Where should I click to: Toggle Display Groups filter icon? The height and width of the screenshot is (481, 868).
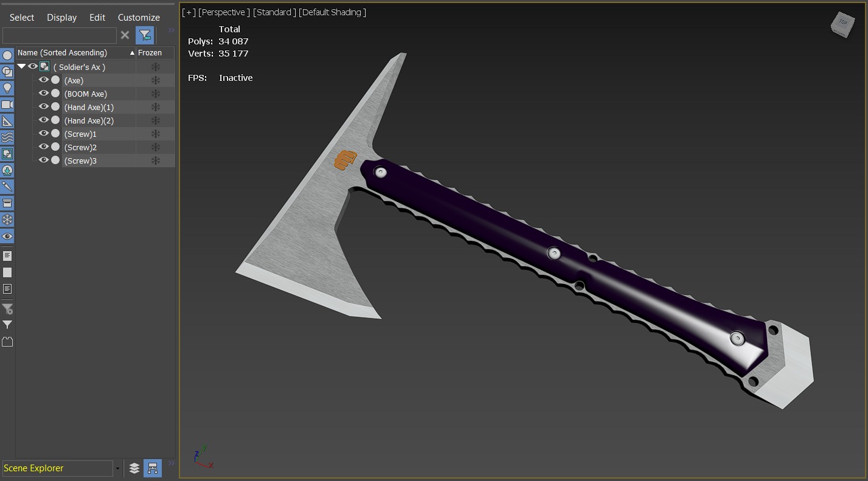point(7,154)
